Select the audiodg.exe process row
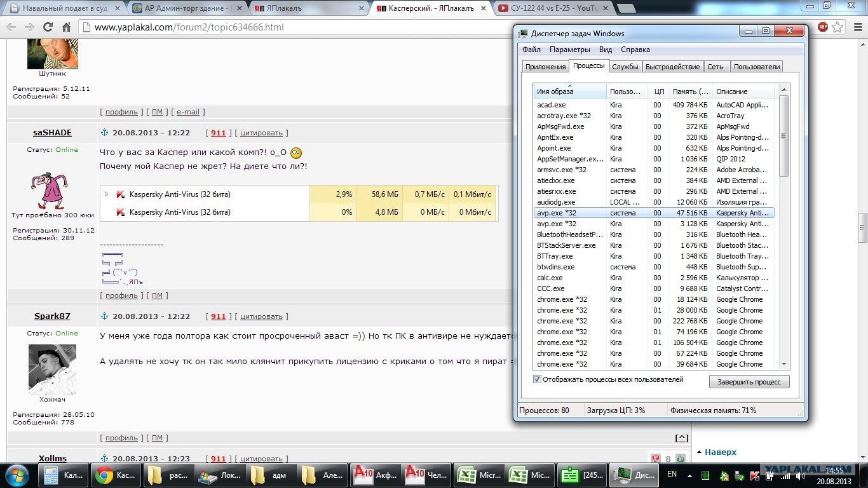 (654, 202)
